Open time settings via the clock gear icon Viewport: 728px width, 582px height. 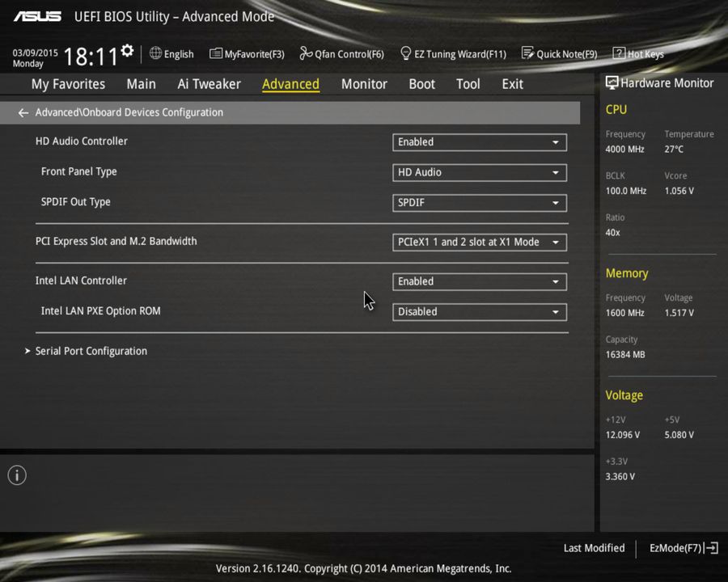(126, 48)
